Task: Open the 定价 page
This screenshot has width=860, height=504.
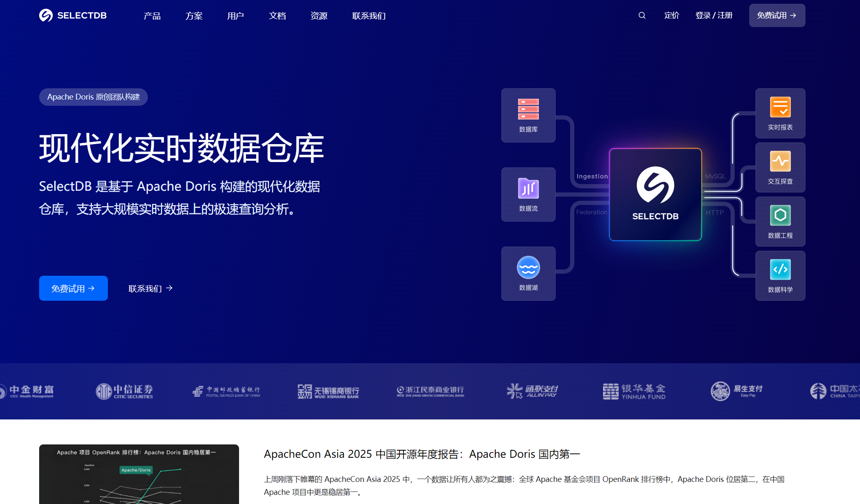Action: [671, 15]
